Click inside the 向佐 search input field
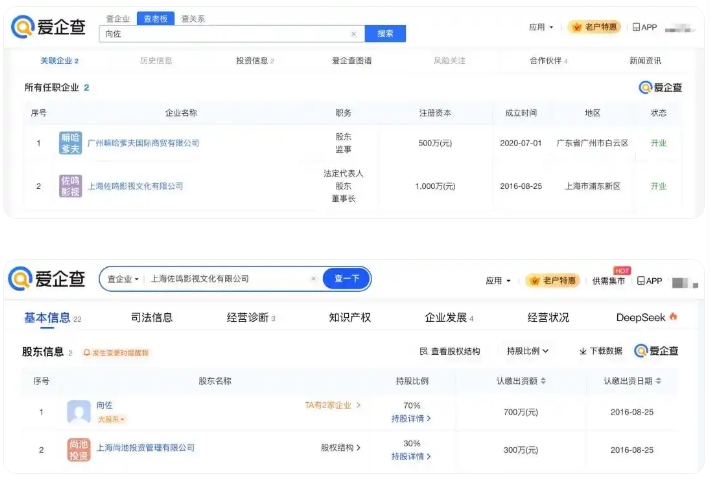Viewport: 710px width, 479px height. click(x=230, y=34)
